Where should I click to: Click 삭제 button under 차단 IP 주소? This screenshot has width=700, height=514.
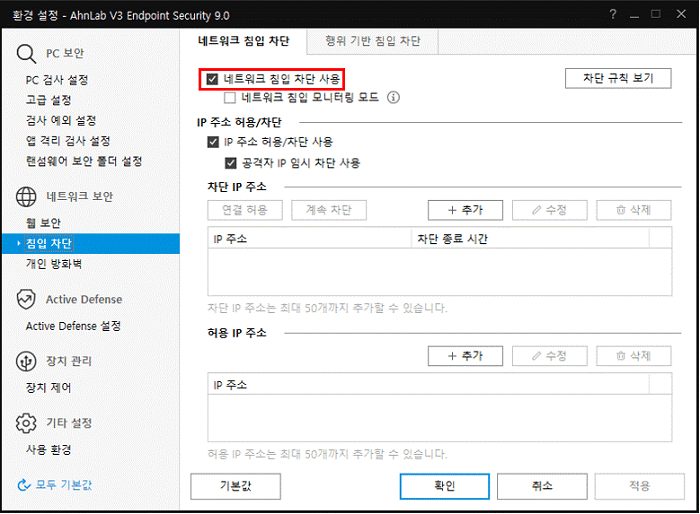(633, 210)
